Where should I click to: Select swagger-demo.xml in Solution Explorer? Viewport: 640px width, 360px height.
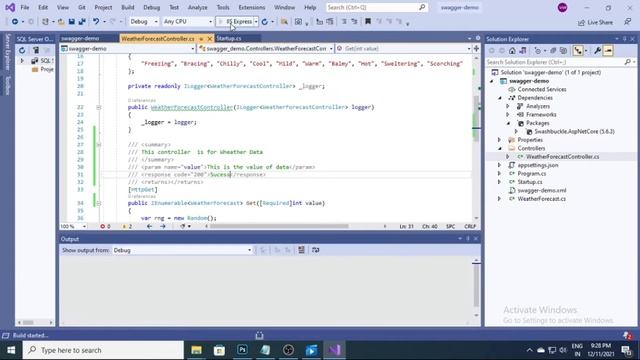click(542, 191)
